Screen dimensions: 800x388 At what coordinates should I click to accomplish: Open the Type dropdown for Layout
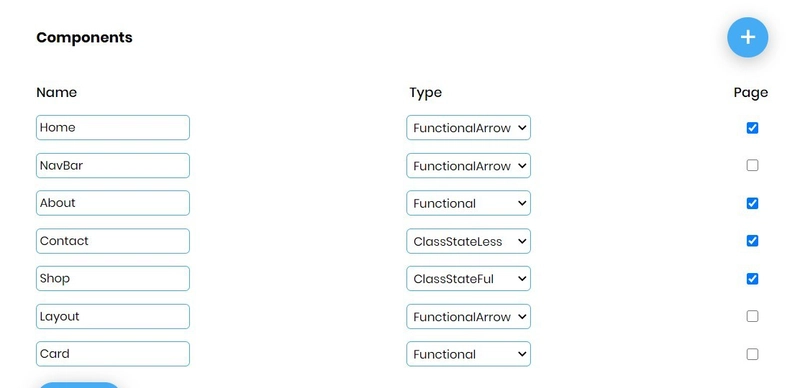coord(468,317)
